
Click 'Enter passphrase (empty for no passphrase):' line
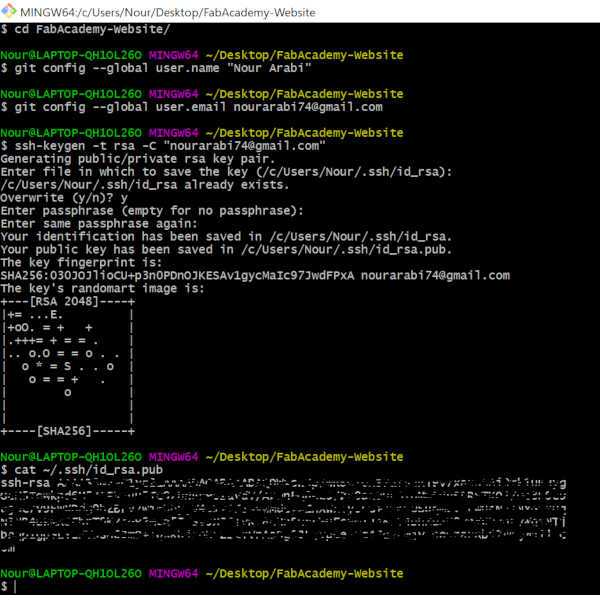pos(152,211)
